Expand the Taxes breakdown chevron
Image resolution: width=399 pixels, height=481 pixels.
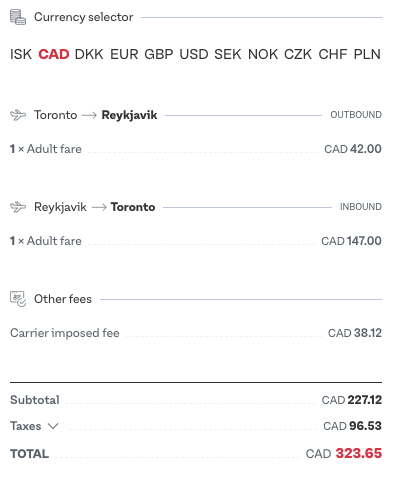click(x=53, y=426)
